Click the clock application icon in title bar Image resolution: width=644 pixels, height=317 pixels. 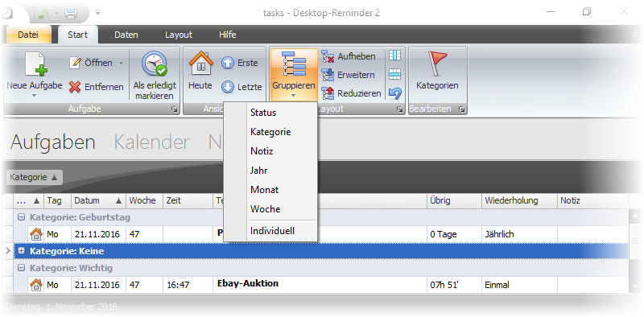6,13
